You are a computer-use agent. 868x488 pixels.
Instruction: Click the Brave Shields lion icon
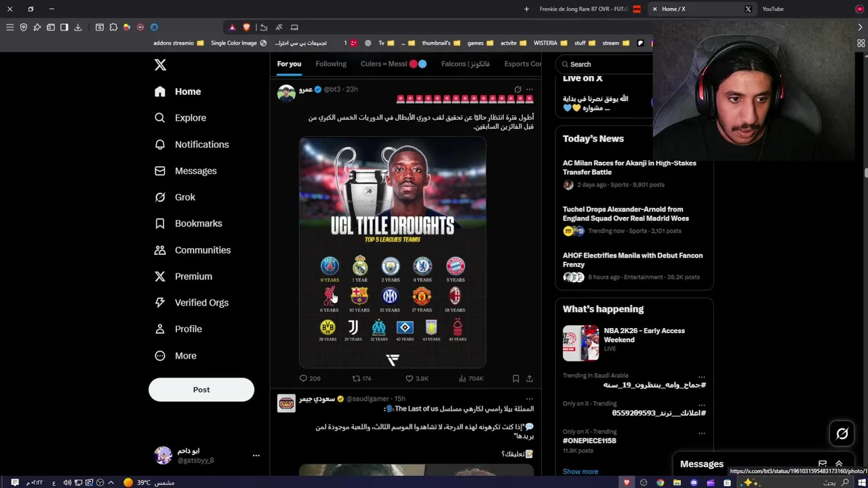tap(246, 27)
